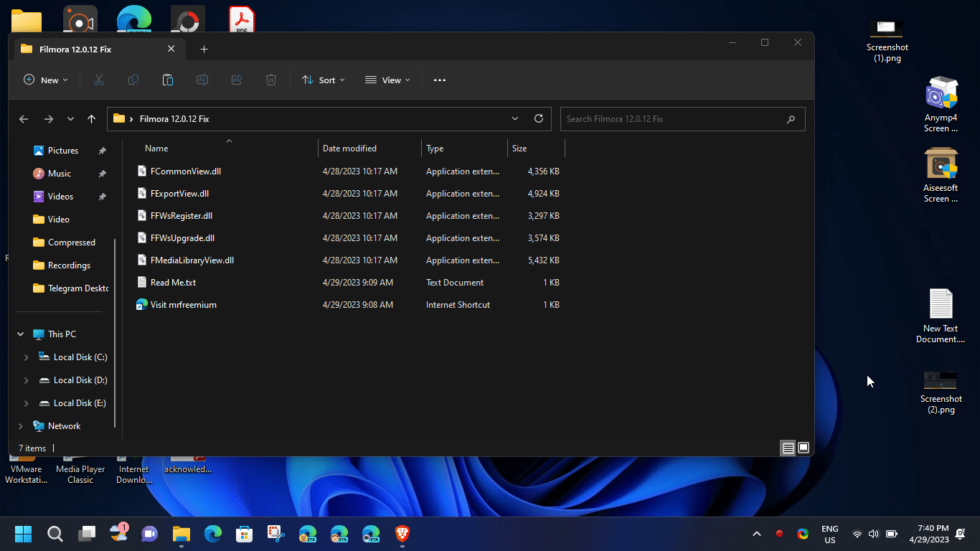980x551 pixels.
Task: Open Anymp4 Screen desktop shortcut
Action: coord(941,105)
